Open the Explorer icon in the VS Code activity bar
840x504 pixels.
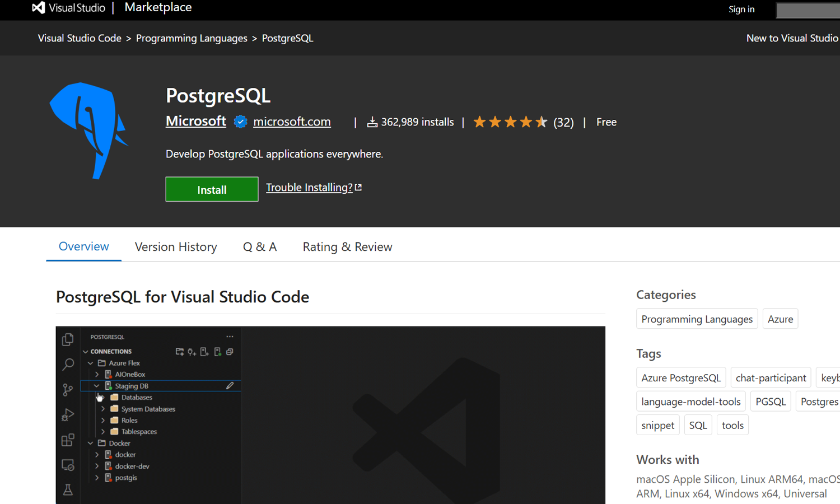[68, 339]
